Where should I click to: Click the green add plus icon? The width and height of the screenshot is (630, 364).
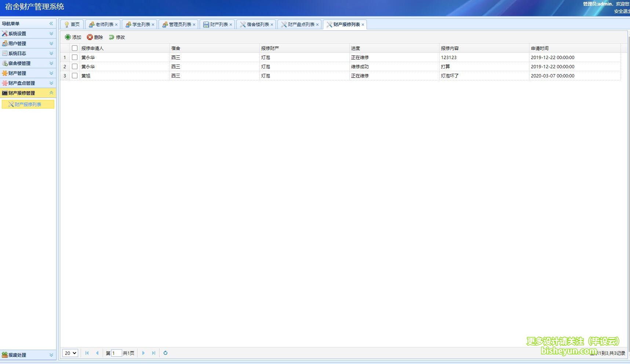[x=68, y=37]
